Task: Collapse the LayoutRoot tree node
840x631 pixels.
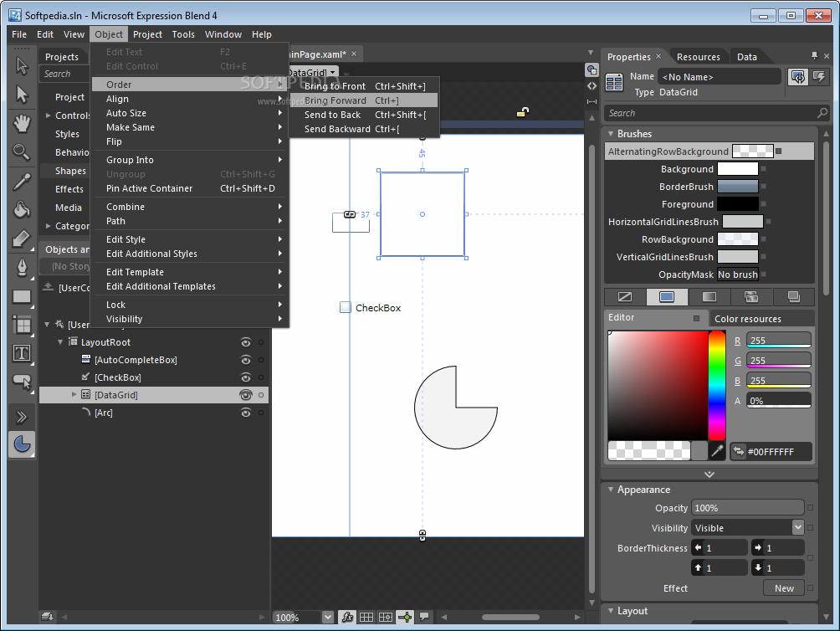Action: pos(60,341)
